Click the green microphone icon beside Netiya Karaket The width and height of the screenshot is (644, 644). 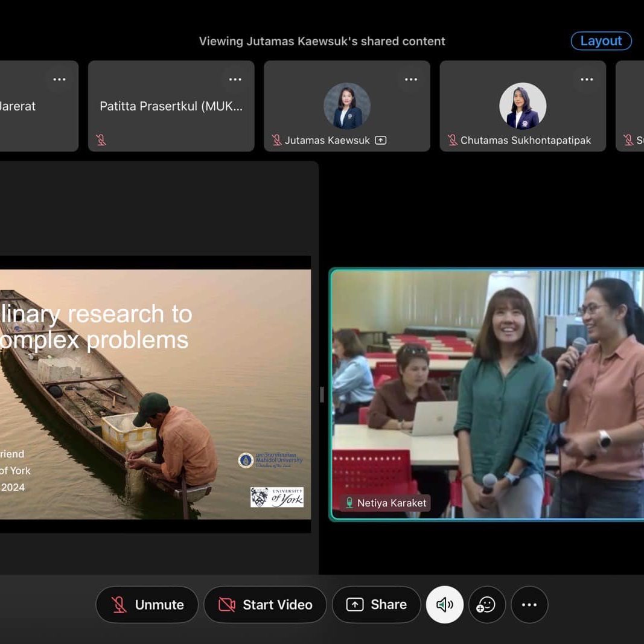tap(349, 503)
